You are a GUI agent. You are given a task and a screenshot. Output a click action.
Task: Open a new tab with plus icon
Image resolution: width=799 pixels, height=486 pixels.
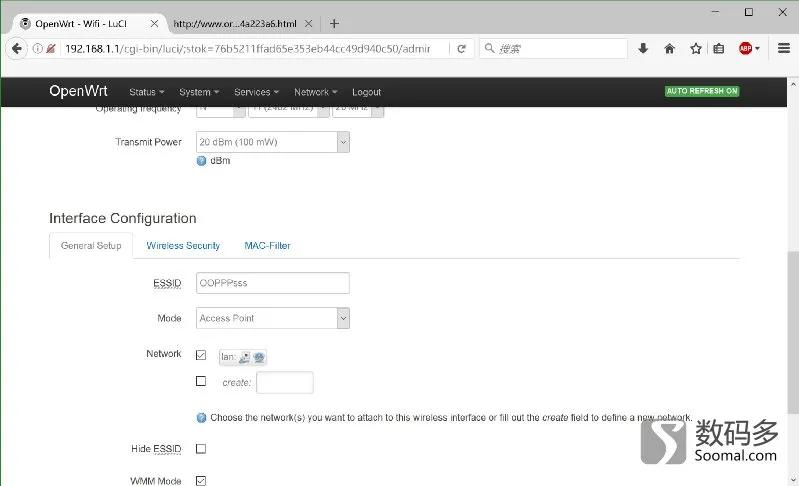334,23
